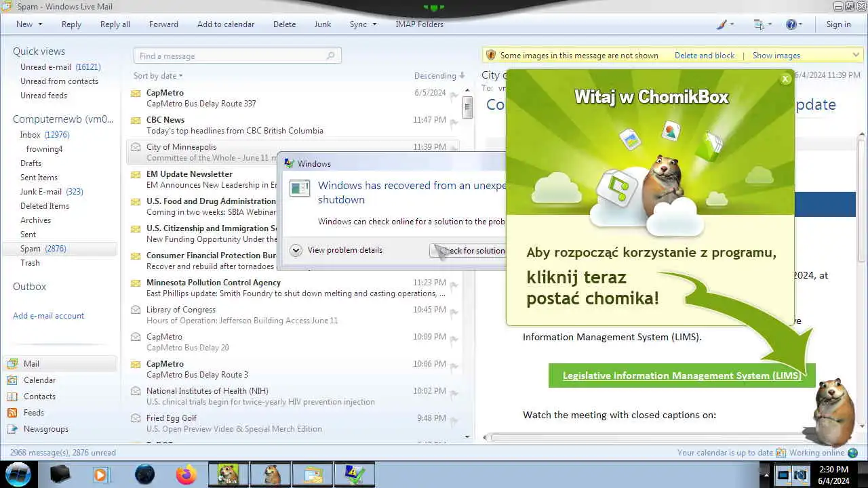Viewport: 868px width, 488px height.
Task: Click the Delete and block link
Action: tap(705, 56)
